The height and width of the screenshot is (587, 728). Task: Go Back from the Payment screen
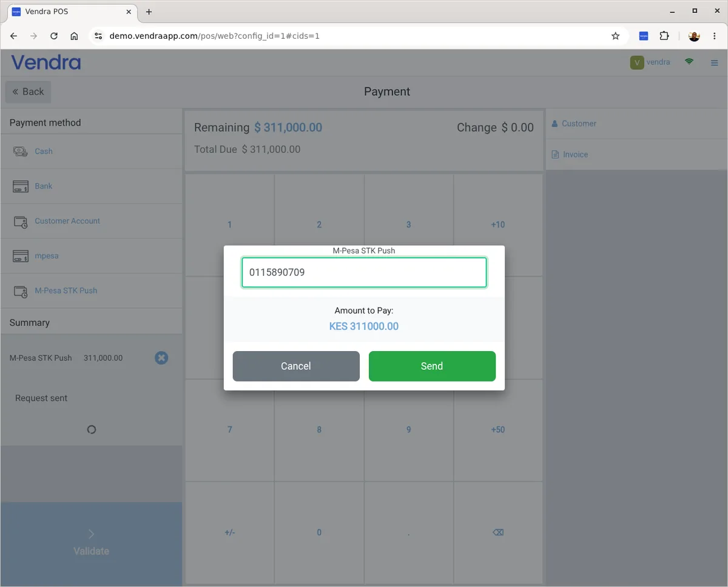pos(28,92)
